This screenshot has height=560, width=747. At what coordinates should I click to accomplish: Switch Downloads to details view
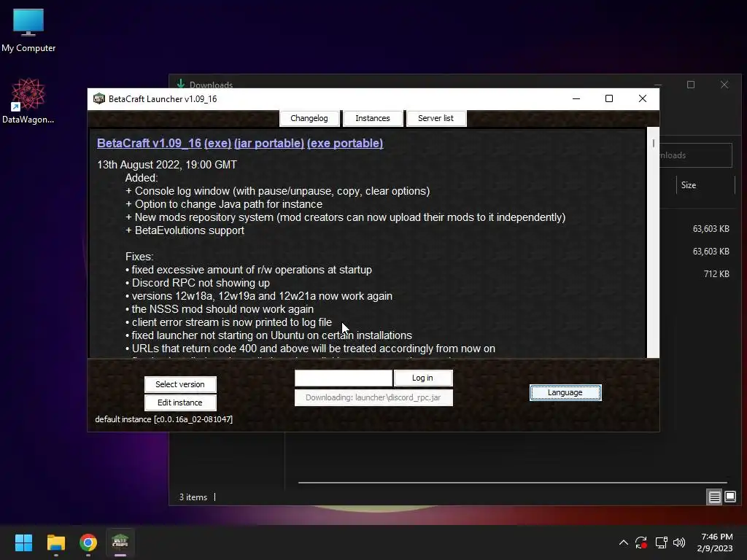(715, 497)
